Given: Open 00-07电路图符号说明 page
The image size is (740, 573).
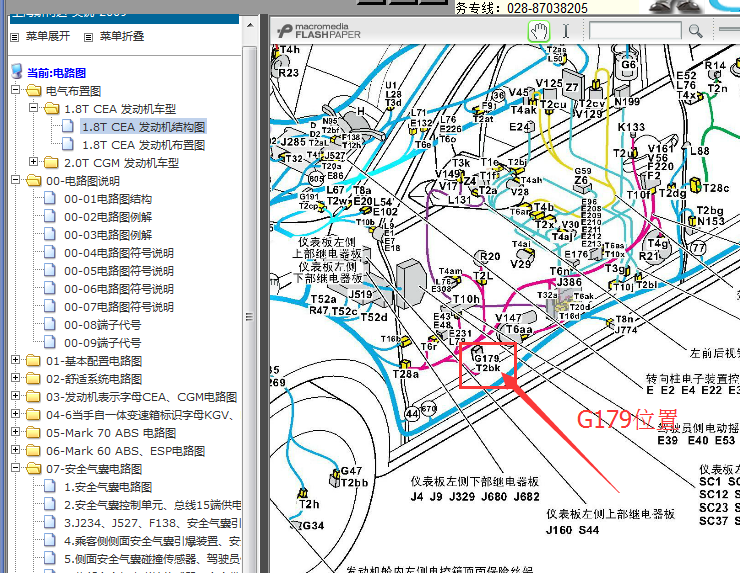Looking at the screenshot, I should [x=119, y=307].
